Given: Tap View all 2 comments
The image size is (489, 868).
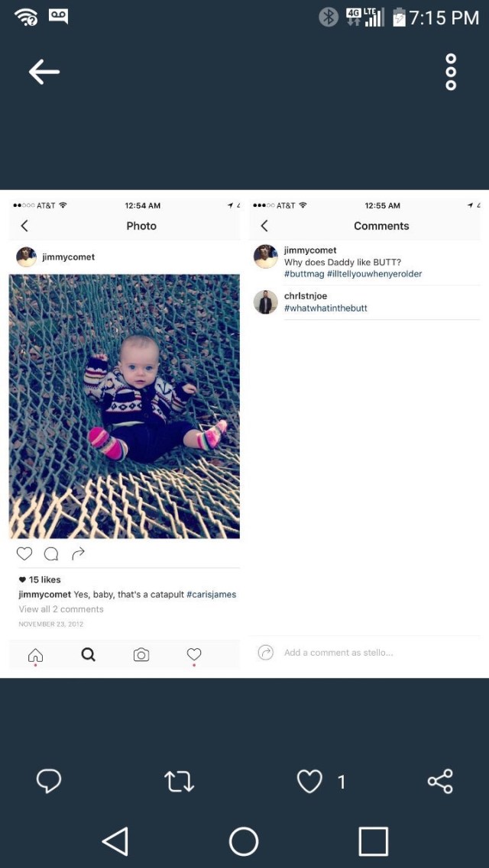Looking at the screenshot, I should [61, 609].
